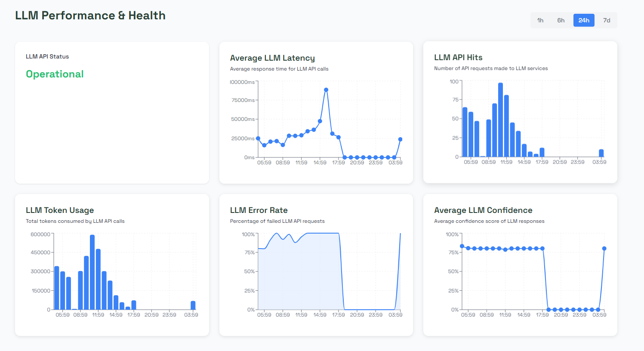Image resolution: width=644 pixels, height=351 pixels.
Task: Click the tallest bar in LLM API Hits
Action: tap(500, 120)
